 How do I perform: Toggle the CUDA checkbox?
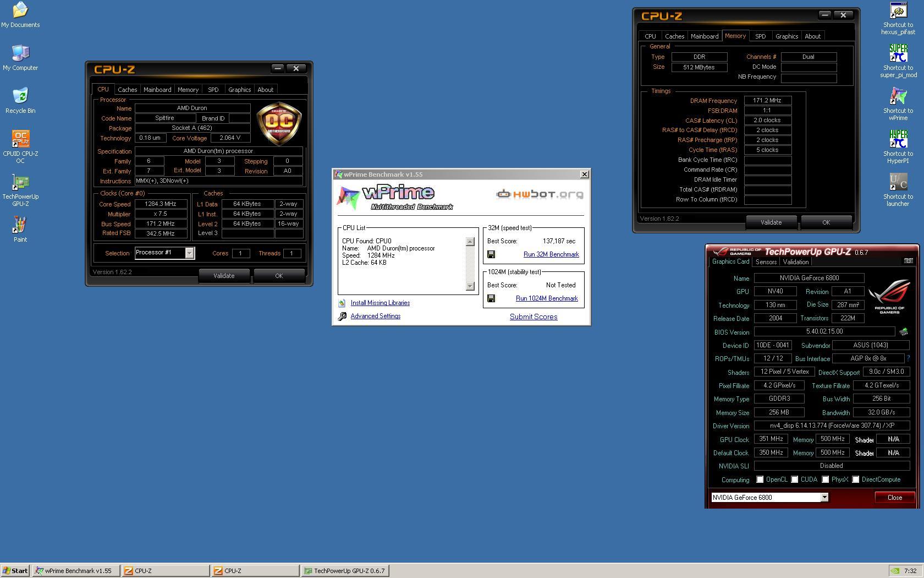[x=794, y=479]
